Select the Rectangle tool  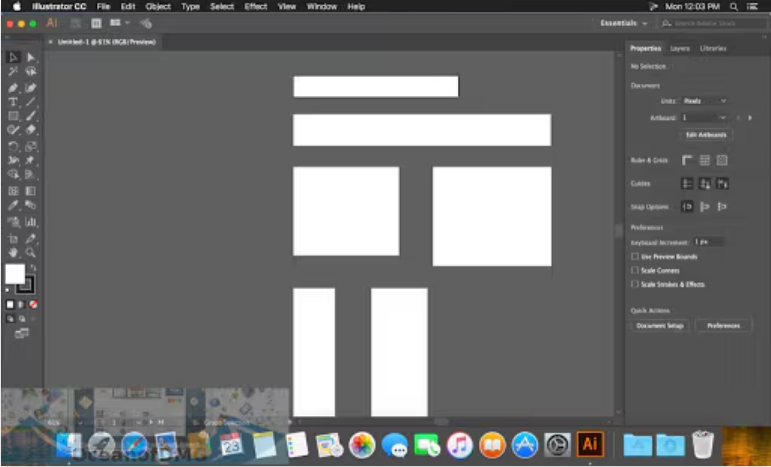13,117
